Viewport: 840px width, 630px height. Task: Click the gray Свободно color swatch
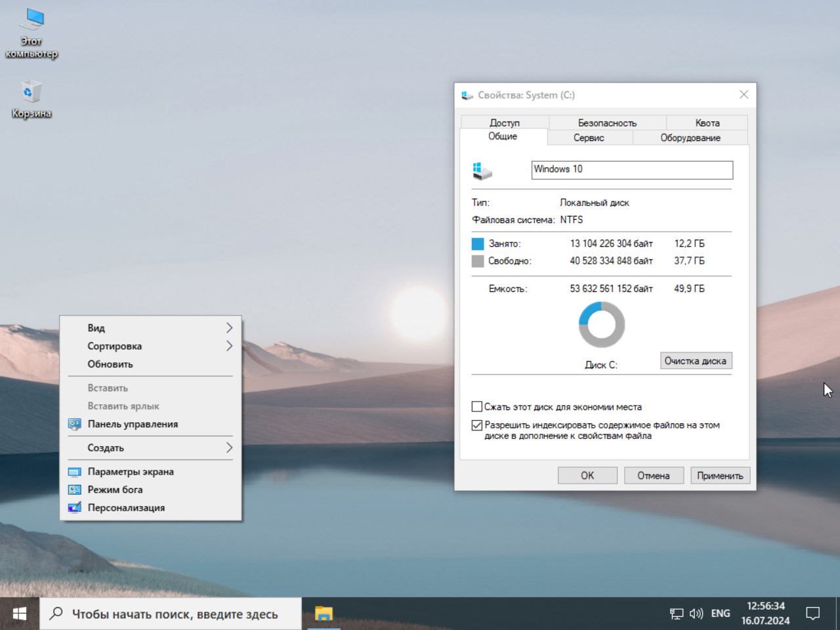pos(478,261)
